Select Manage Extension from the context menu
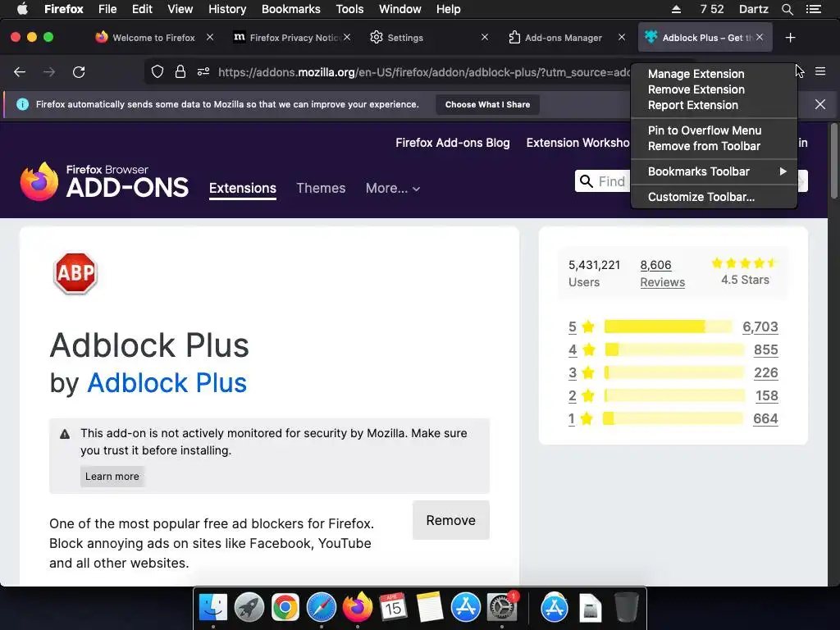Screen dimensions: 840x630 pos(714,73)
